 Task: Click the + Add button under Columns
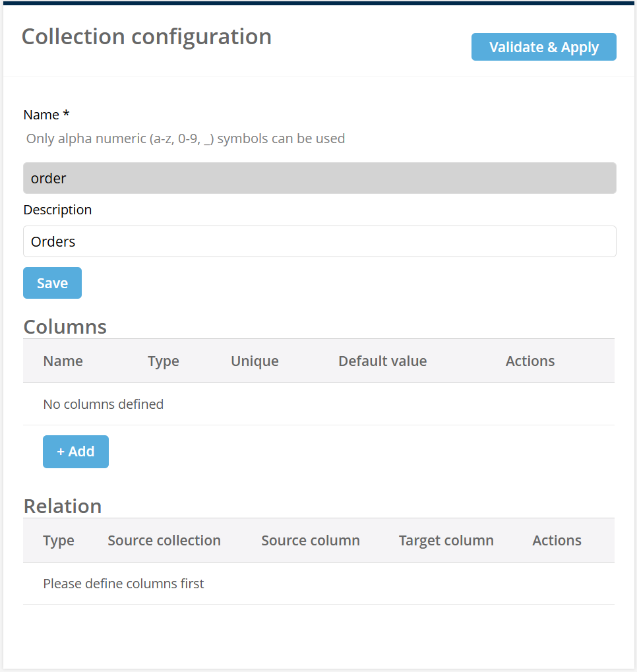point(75,451)
